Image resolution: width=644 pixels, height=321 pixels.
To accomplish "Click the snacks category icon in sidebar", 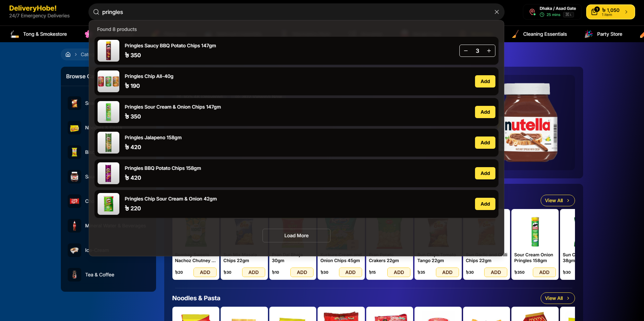I will coord(74,103).
